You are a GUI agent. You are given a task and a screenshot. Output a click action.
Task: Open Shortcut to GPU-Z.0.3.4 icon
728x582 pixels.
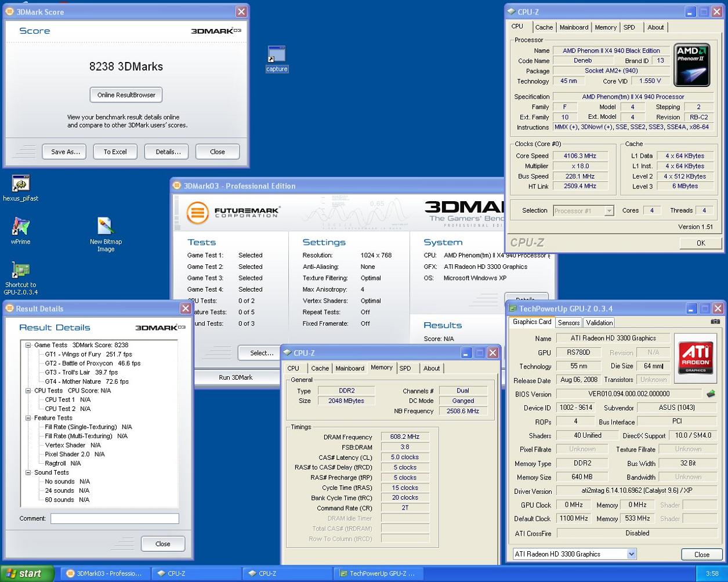tap(21, 278)
